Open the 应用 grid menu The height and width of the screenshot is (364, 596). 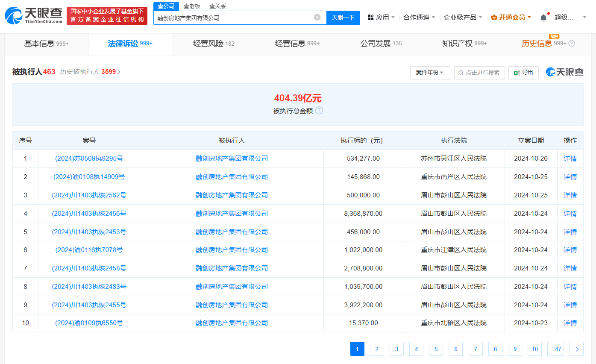point(381,18)
